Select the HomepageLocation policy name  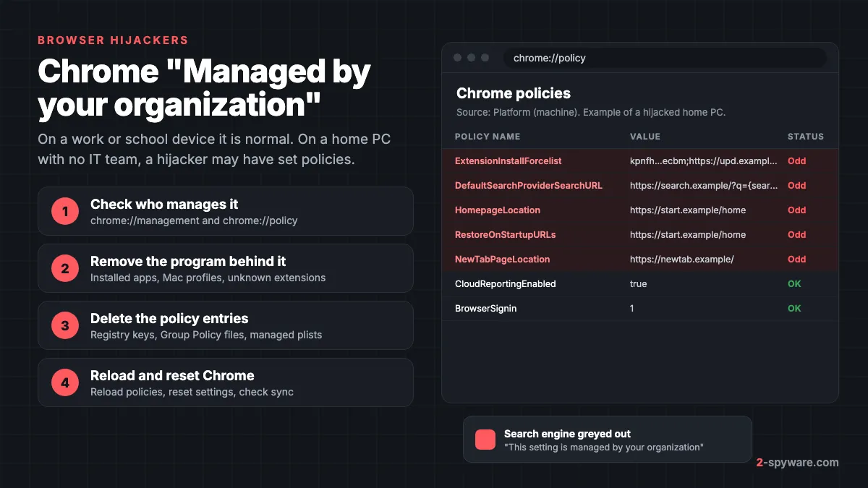498,210
